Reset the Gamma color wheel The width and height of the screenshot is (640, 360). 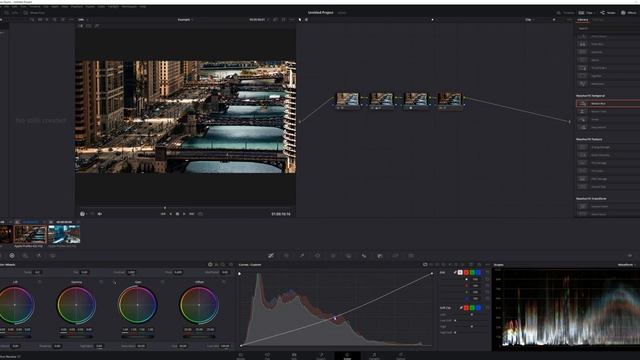101,282
